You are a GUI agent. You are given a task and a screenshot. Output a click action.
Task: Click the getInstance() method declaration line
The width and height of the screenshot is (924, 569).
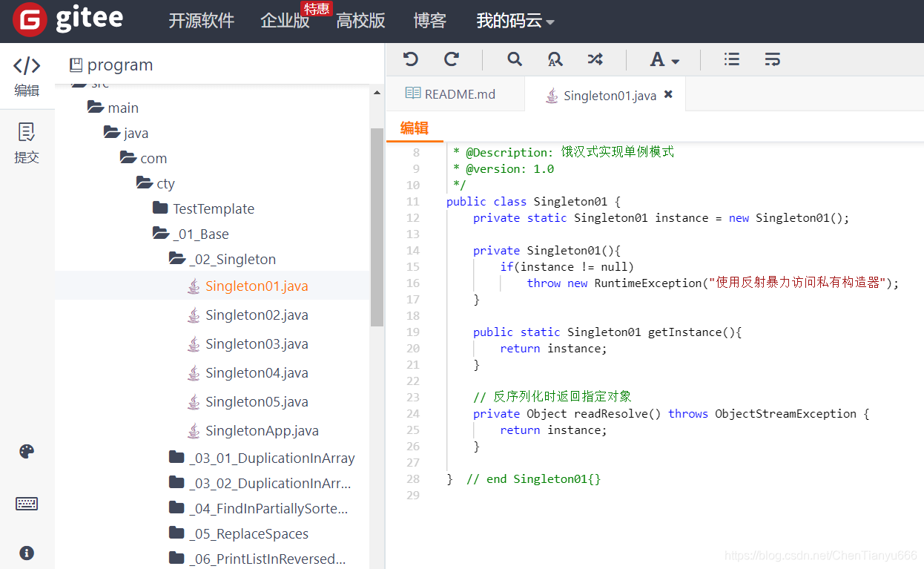[x=607, y=332]
